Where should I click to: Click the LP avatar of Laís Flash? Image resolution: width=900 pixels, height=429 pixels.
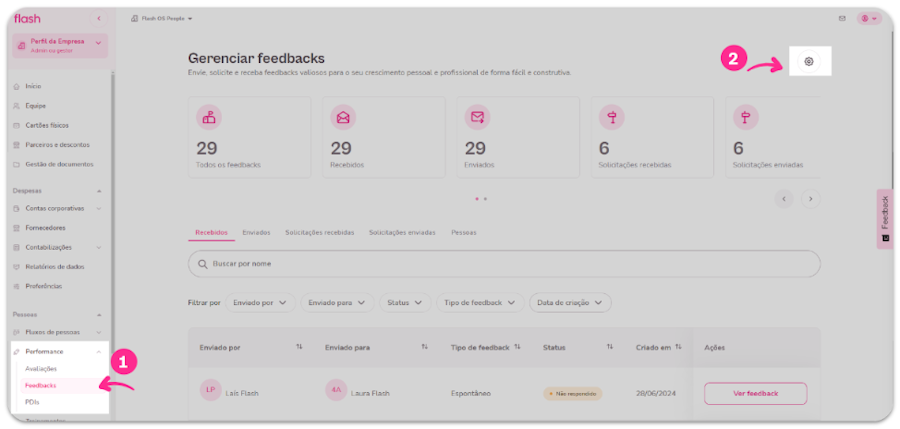(211, 390)
